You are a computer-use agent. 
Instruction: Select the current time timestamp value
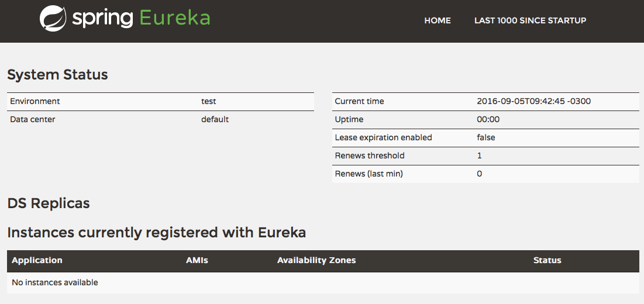[533, 101]
